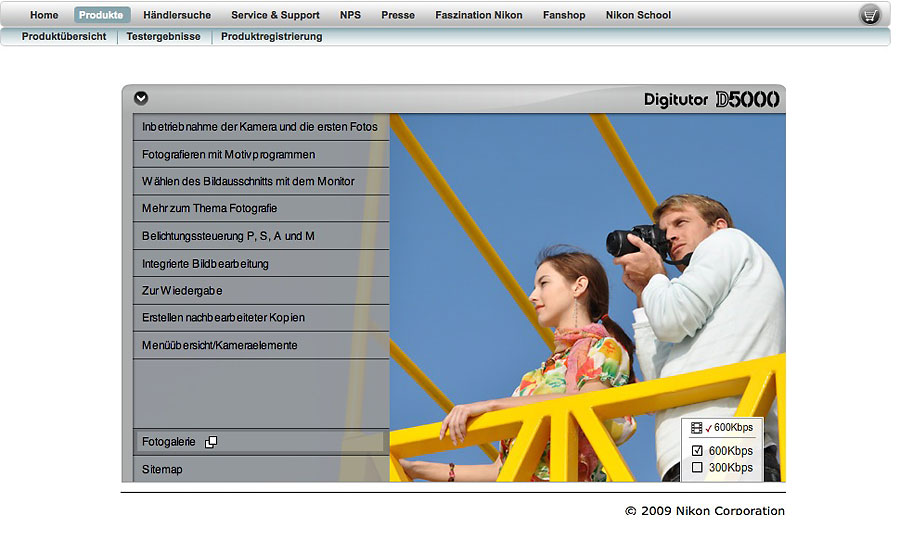This screenshot has height=540, width=900.
Task: Switch to Produktregistrierung sub-tab
Action: [271, 37]
